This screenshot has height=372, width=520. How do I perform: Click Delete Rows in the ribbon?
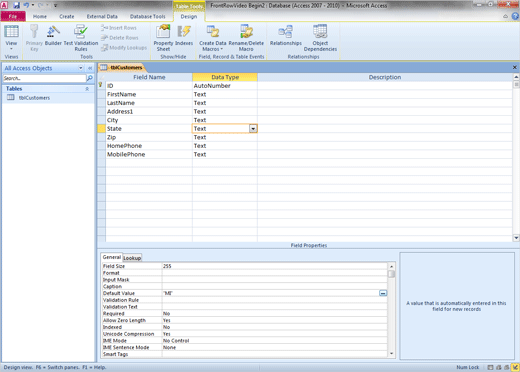click(x=120, y=38)
